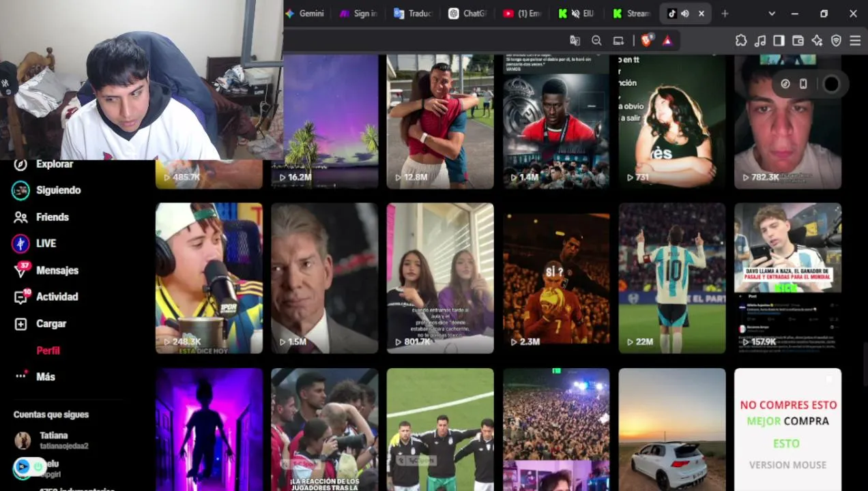The width and height of the screenshot is (868, 491).
Task: Open the 157.9K Davo llama a Naza video
Action: click(x=788, y=278)
